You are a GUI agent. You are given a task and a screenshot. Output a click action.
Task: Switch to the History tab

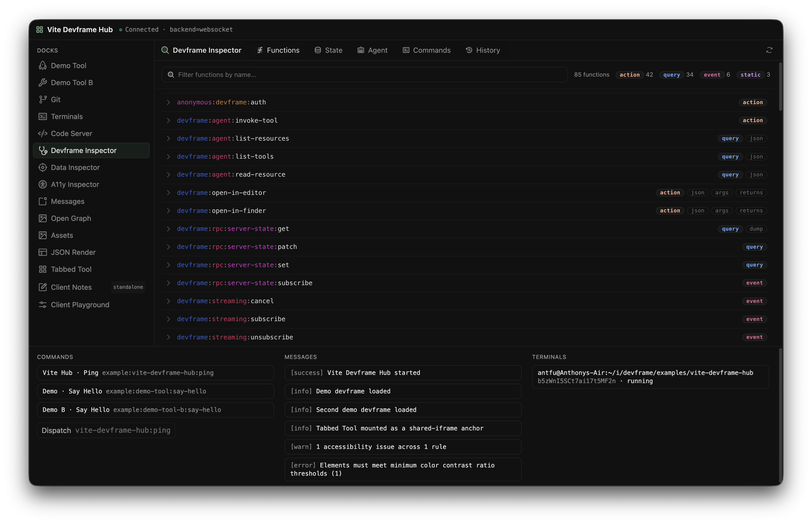tap(483, 50)
